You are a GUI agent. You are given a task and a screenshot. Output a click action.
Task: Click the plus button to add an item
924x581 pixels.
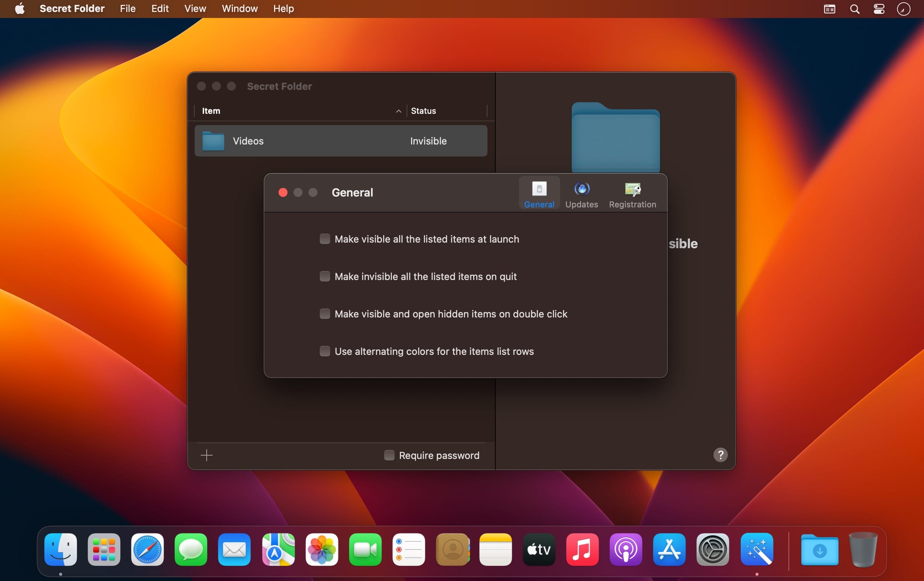pyautogui.click(x=206, y=455)
